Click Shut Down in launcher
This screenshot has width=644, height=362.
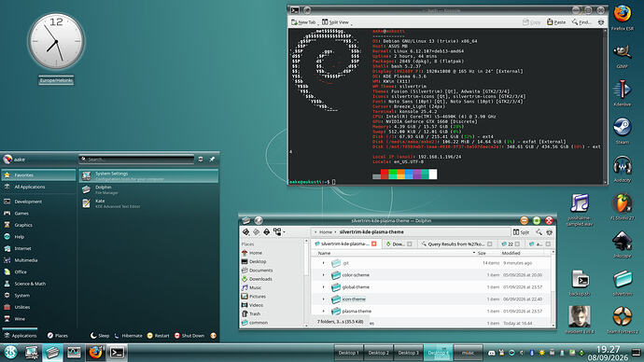click(x=189, y=336)
